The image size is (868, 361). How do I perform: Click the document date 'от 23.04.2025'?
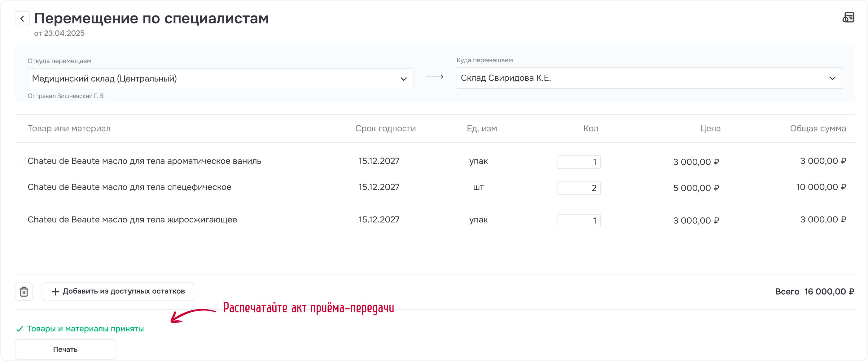(x=59, y=33)
